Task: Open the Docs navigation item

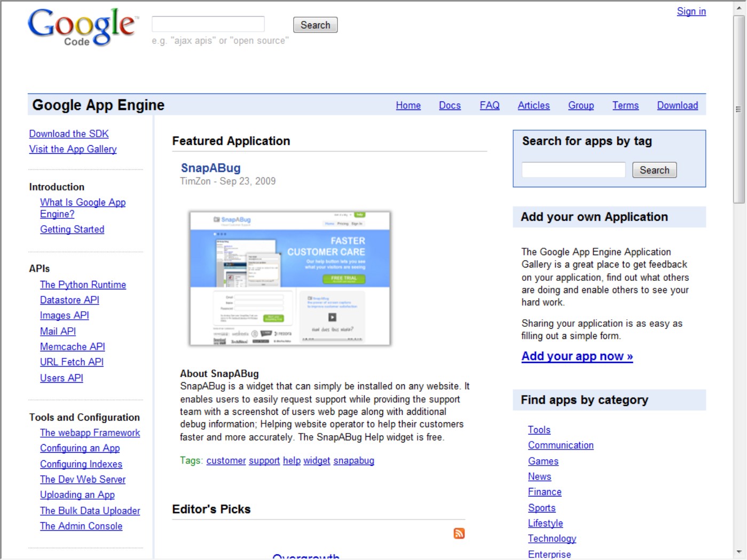Action: (450, 106)
